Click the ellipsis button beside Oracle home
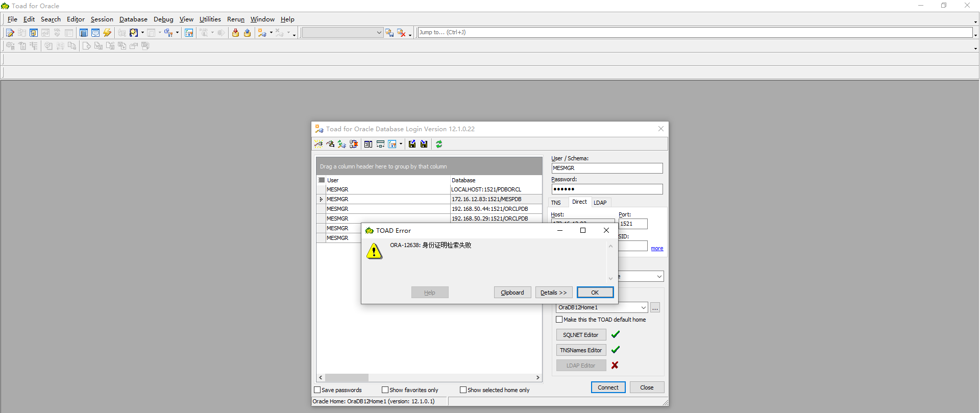The width and height of the screenshot is (980, 413). (655, 307)
